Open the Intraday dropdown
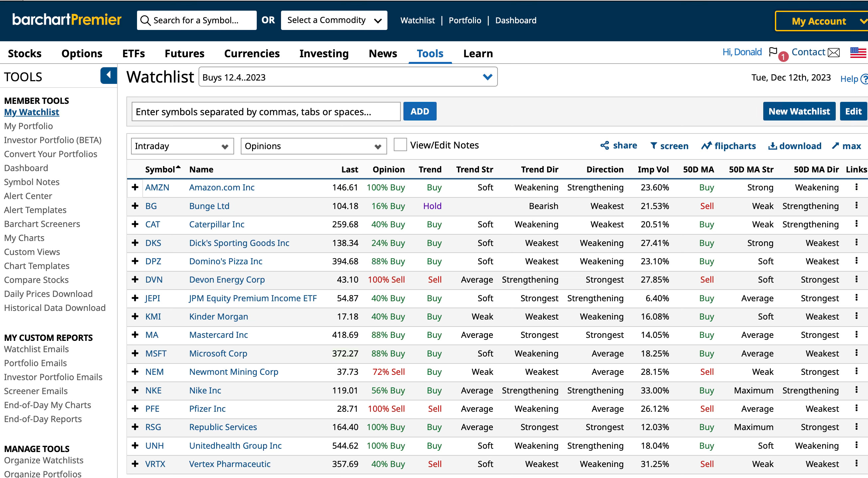 pyautogui.click(x=182, y=146)
